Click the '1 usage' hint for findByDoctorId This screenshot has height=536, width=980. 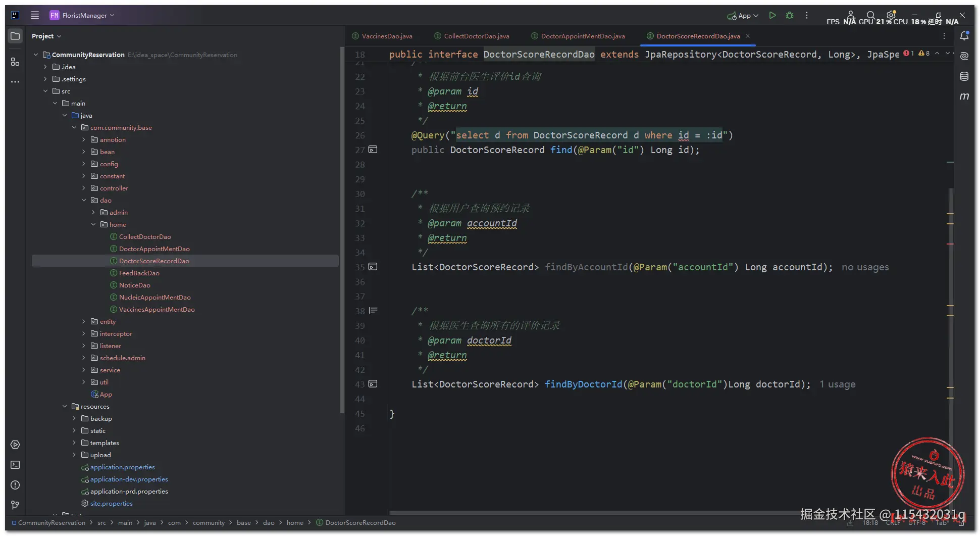(837, 384)
